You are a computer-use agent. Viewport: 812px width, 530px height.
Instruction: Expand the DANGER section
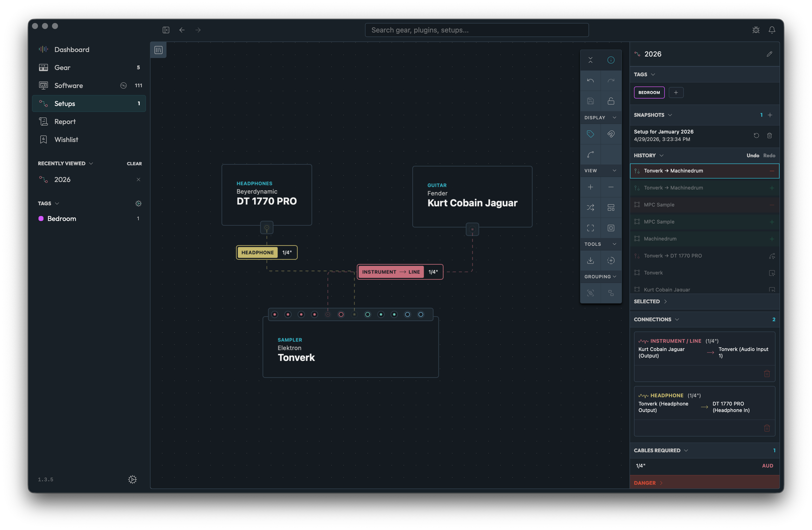point(648,483)
